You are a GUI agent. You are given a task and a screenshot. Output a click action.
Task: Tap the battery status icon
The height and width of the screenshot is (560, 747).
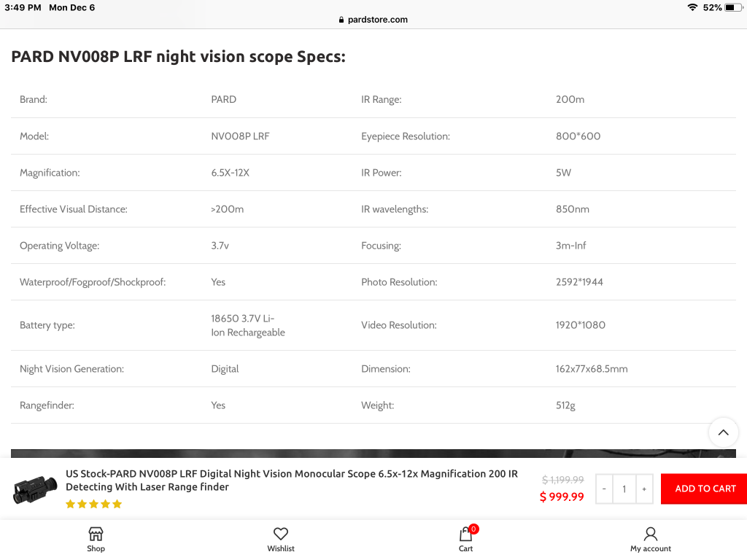[732, 7]
